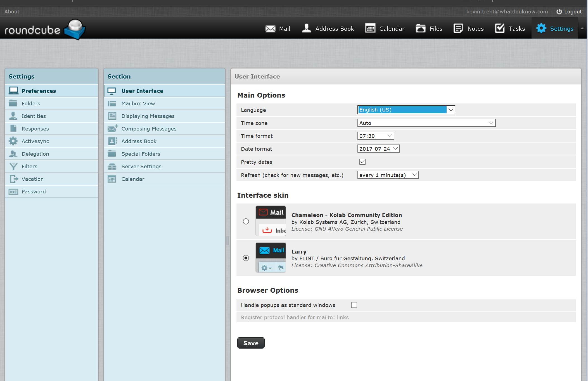This screenshot has height=381, width=588.
Task: Switch to the Mailbox View section
Action: [138, 103]
